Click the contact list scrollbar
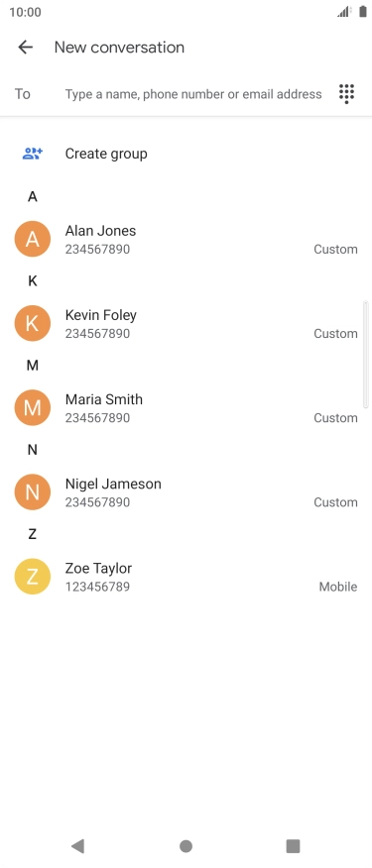372x868 pixels. tap(365, 355)
